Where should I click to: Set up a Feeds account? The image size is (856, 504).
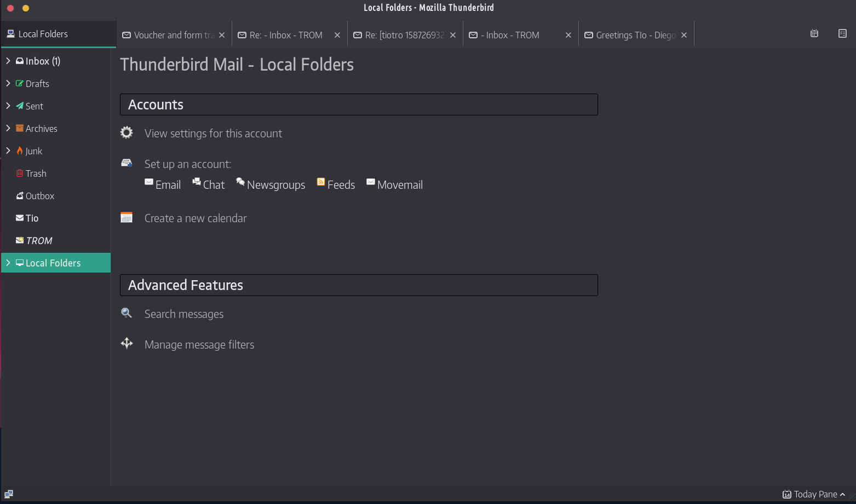click(341, 185)
